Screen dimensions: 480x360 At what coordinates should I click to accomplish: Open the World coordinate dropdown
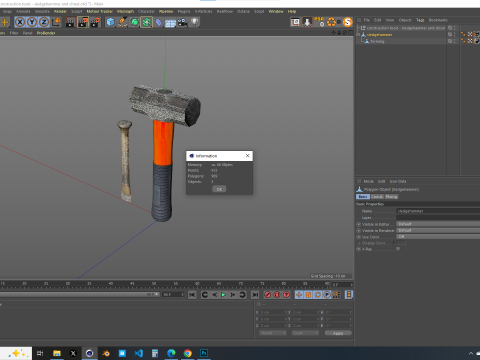click(273, 333)
